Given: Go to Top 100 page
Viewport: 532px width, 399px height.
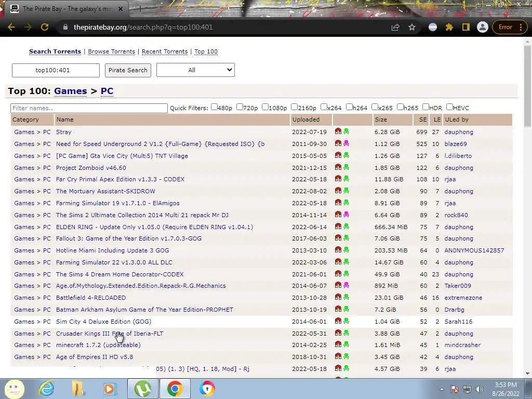Looking at the screenshot, I should click(206, 51).
